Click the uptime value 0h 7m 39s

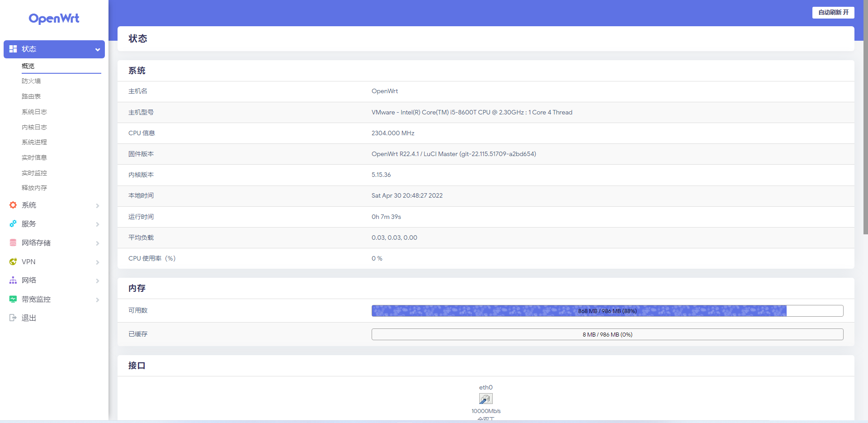pos(386,217)
